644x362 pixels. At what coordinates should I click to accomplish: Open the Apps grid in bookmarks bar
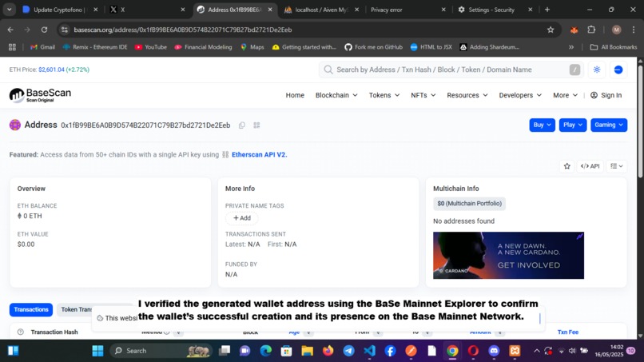pyautogui.click(x=12, y=47)
